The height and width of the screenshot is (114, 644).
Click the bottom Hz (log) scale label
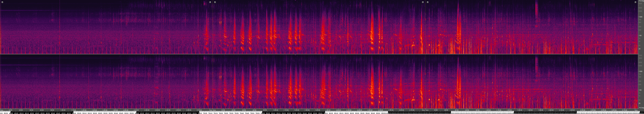pos(641,108)
